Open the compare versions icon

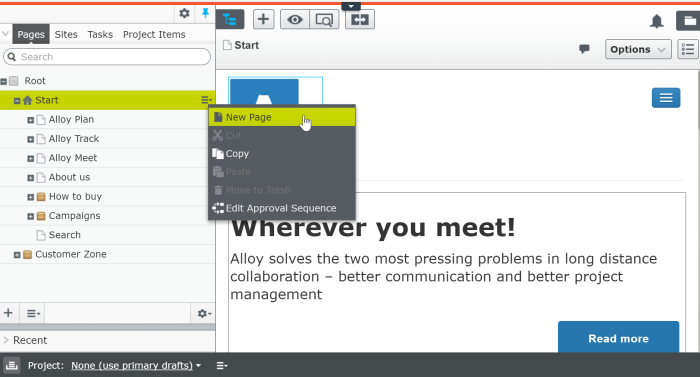pyautogui.click(x=359, y=20)
